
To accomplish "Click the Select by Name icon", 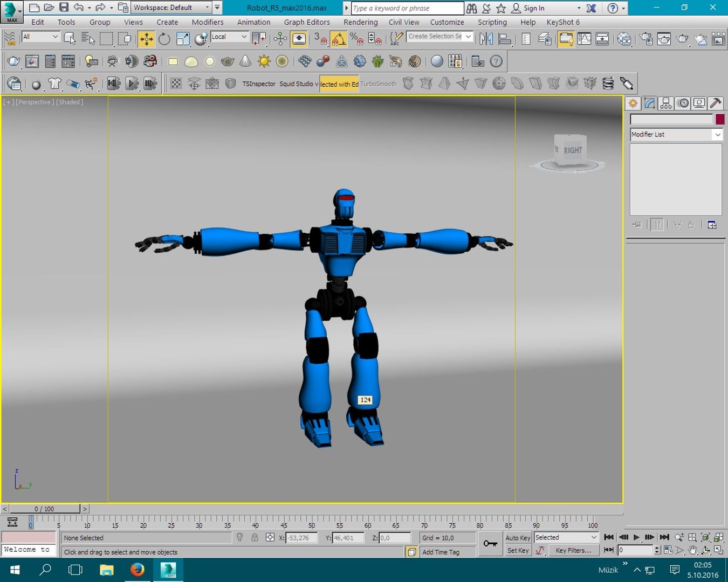I will (88, 39).
